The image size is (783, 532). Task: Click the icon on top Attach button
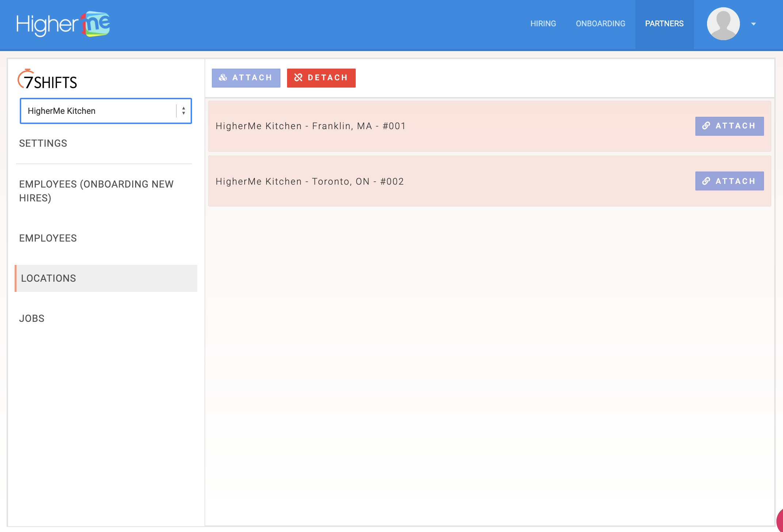[223, 78]
